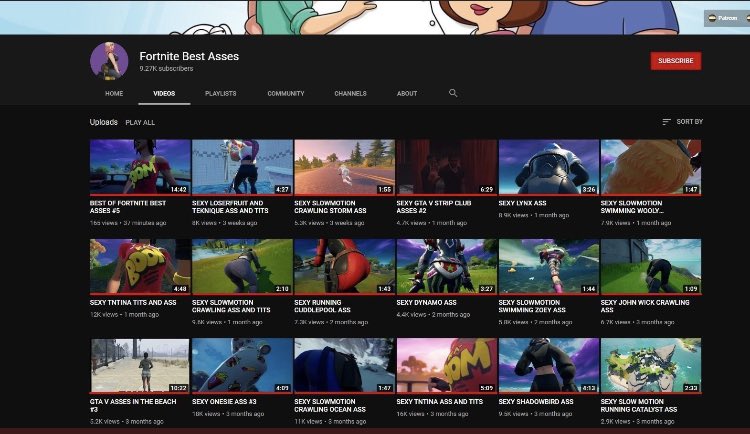Open the 14:42 video thumbnail
This screenshot has height=434, width=750.
pyautogui.click(x=140, y=167)
